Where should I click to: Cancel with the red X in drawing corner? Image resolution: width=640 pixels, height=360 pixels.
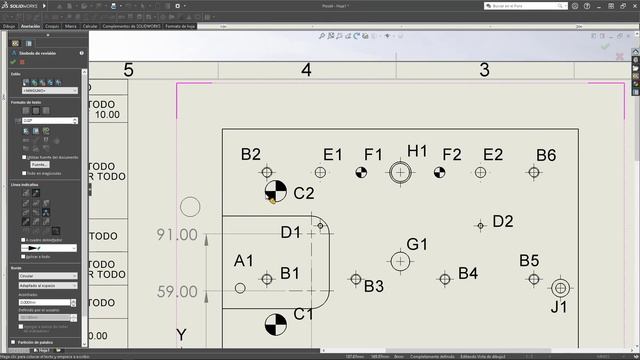tap(620, 56)
